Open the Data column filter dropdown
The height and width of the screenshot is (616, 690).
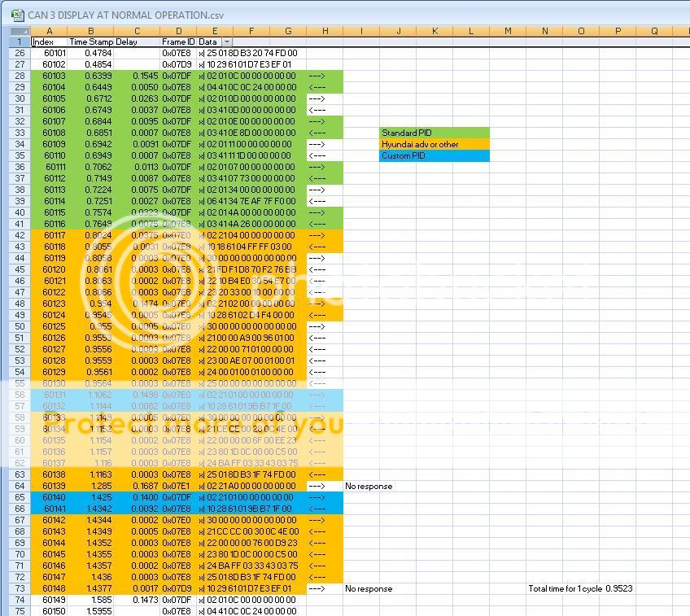click(227, 42)
